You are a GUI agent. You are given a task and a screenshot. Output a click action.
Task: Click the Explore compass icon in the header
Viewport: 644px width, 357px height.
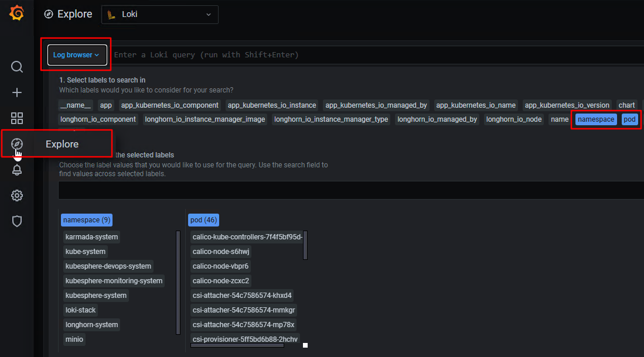(x=48, y=13)
